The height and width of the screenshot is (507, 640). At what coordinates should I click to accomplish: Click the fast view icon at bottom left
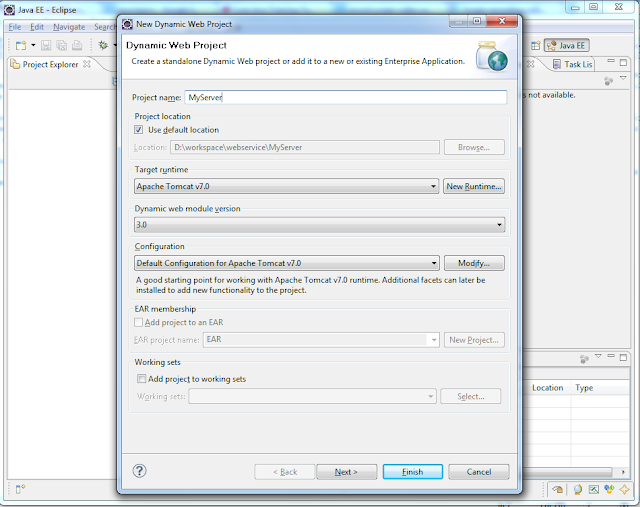coord(20,489)
